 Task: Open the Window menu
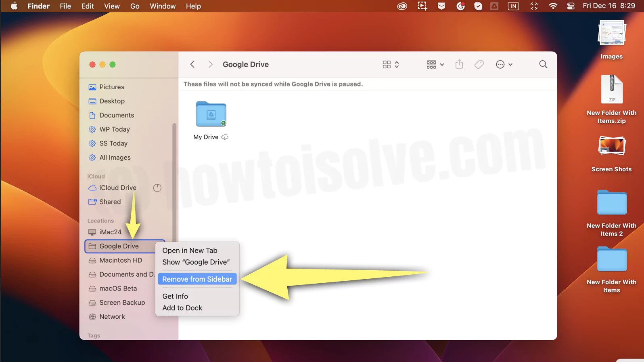pyautogui.click(x=163, y=6)
